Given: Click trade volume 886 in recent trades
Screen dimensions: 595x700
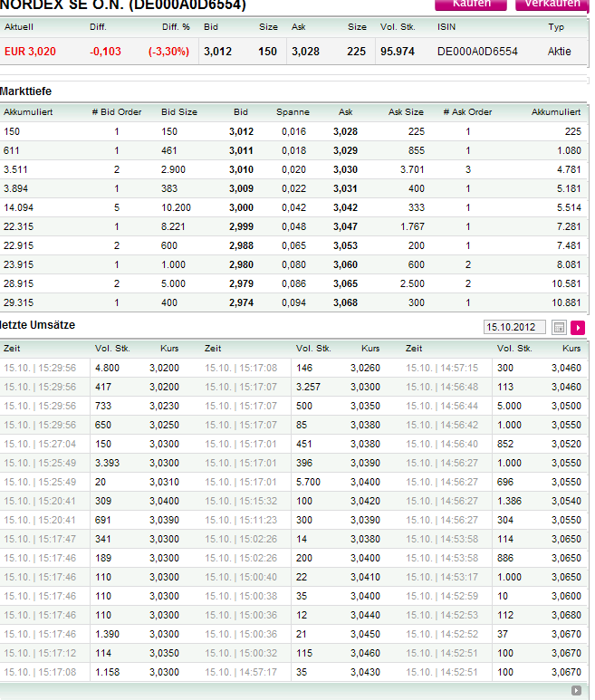Looking at the screenshot, I should coord(505,558).
